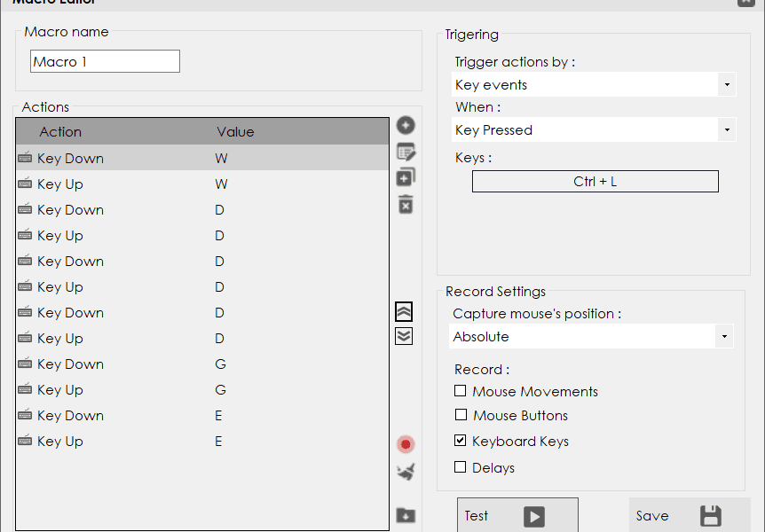Image resolution: width=765 pixels, height=532 pixels.
Task: Open the When Key Pressed dropdown
Action: coord(593,129)
